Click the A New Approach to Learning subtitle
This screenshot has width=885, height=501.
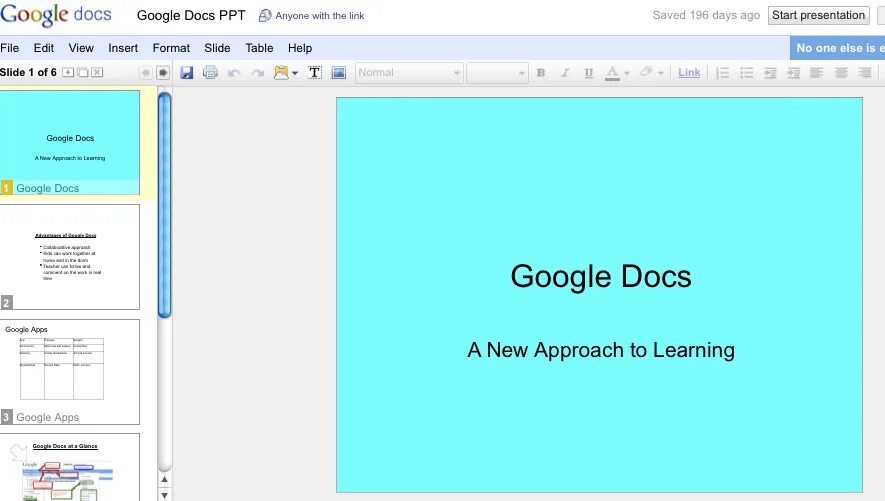(x=601, y=350)
